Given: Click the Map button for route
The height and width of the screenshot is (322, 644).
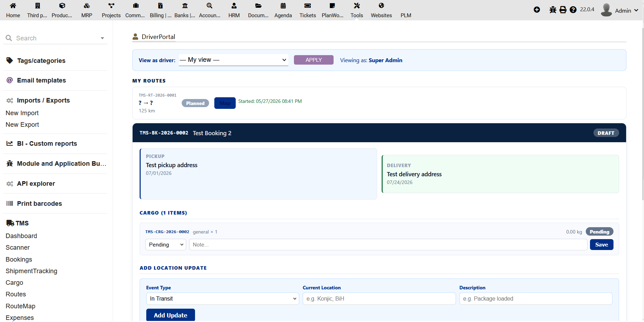Looking at the screenshot, I should [x=225, y=103].
